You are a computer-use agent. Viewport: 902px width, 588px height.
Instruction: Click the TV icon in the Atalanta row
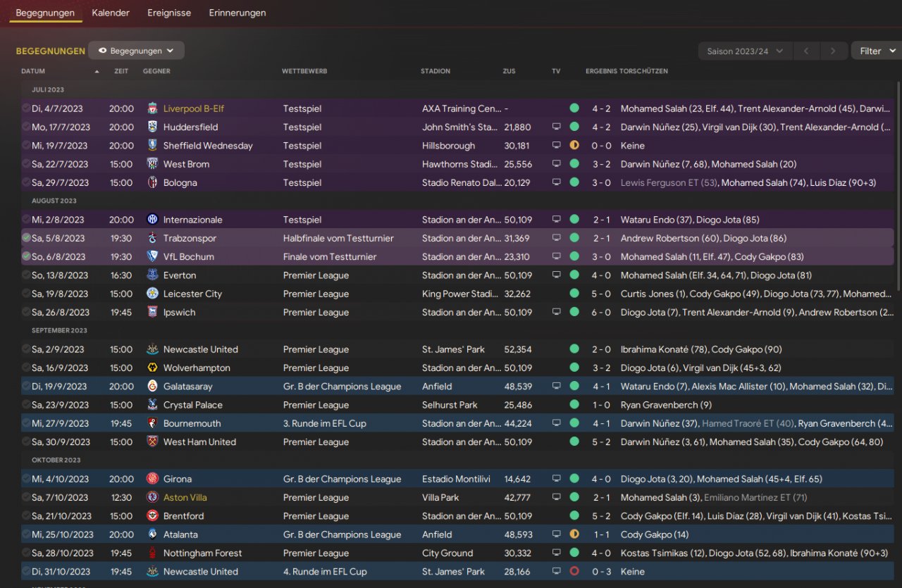(556, 534)
